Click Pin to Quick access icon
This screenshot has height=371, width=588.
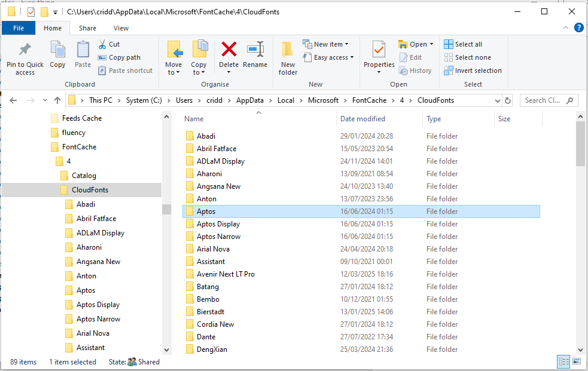tap(25, 50)
